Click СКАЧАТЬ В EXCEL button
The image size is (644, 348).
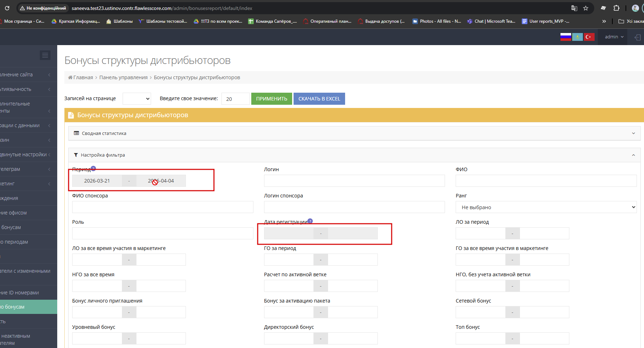[x=319, y=99]
